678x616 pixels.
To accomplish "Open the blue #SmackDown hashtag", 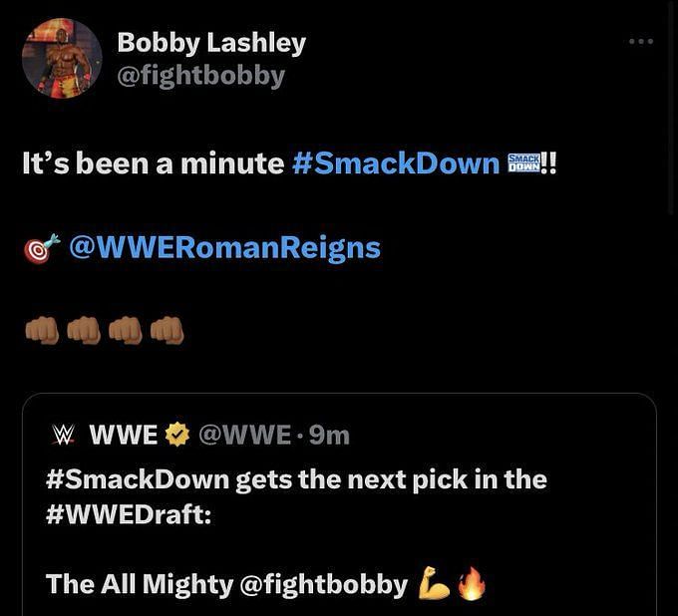I will pos(396,163).
